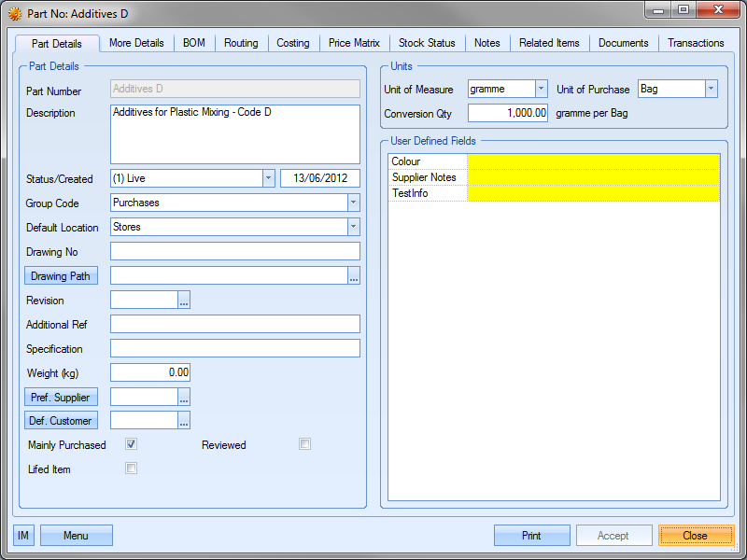Click the Drawing Path browse ellipsis button

[354, 276]
